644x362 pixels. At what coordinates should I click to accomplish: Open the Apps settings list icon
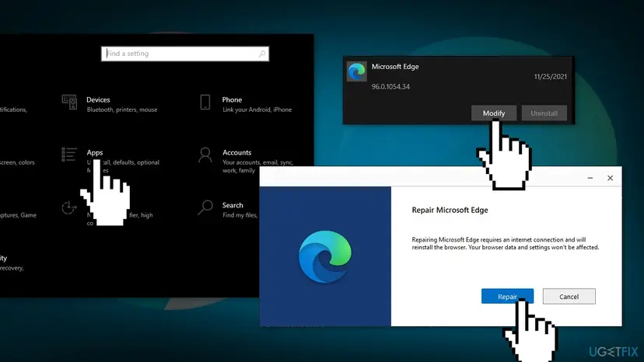tap(69, 155)
